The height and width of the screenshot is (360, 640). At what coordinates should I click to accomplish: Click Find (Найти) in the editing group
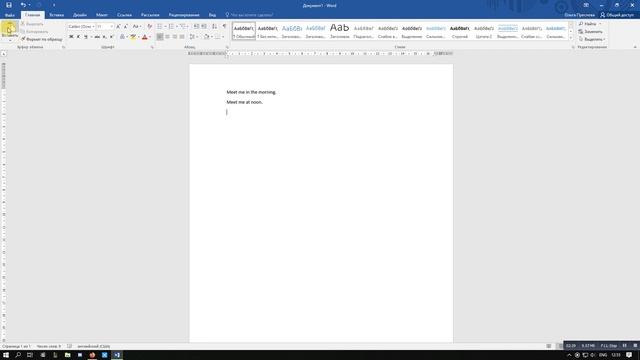[590, 24]
